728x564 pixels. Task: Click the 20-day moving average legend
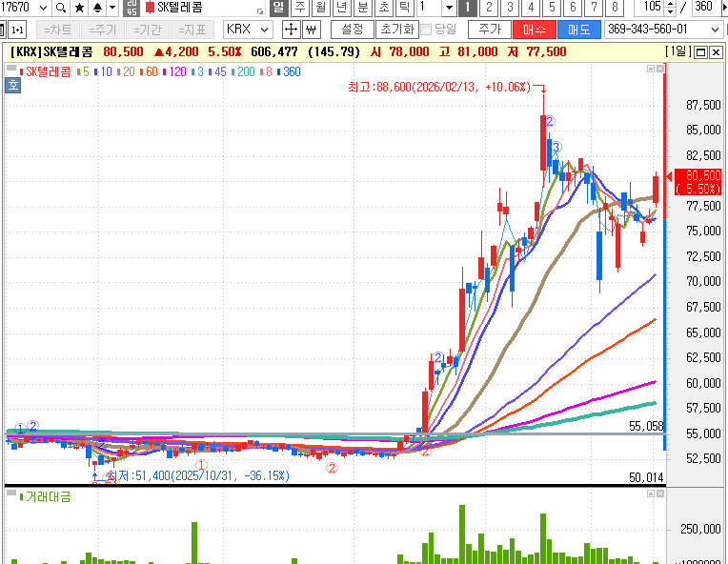pyautogui.click(x=126, y=72)
